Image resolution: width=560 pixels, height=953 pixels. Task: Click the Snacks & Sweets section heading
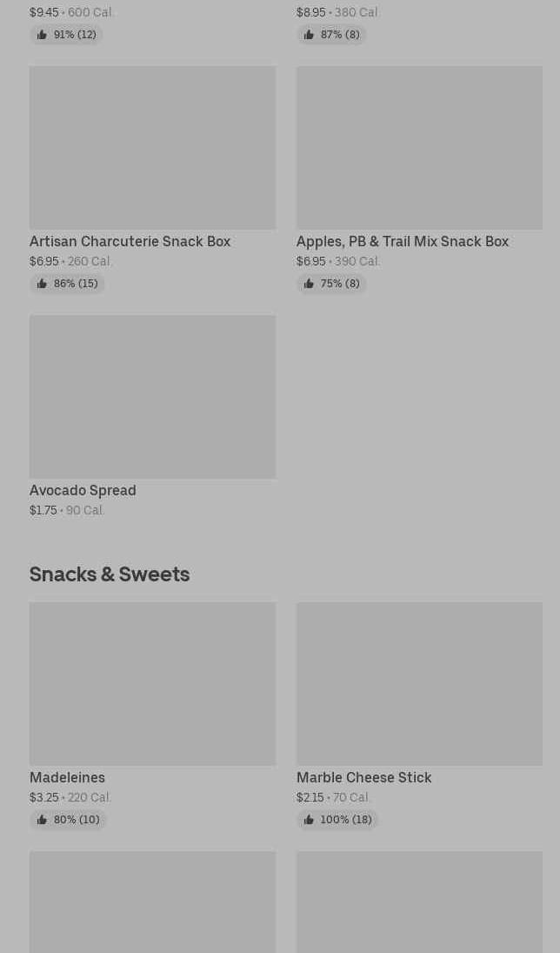pos(110,574)
